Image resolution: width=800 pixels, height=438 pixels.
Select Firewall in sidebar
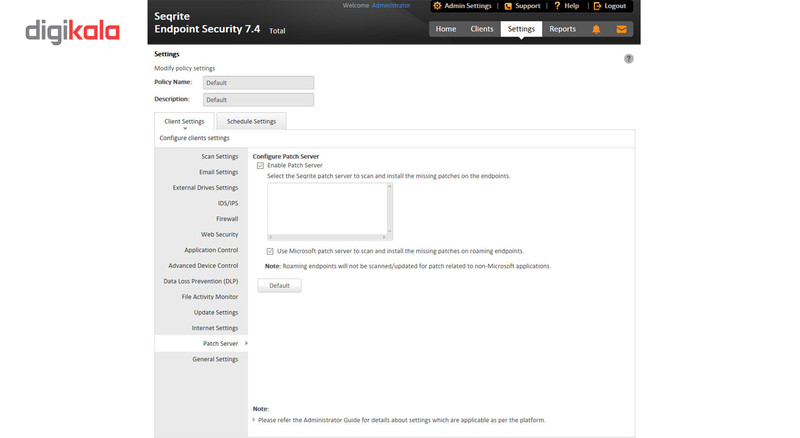click(x=227, y=219)
